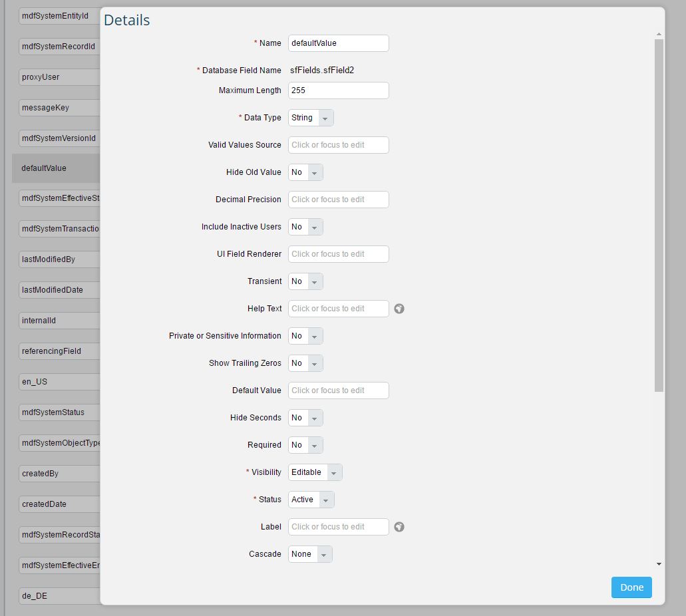Open translations globe icon beside Label field
686x616 pixels.
(x=399, y=527)
